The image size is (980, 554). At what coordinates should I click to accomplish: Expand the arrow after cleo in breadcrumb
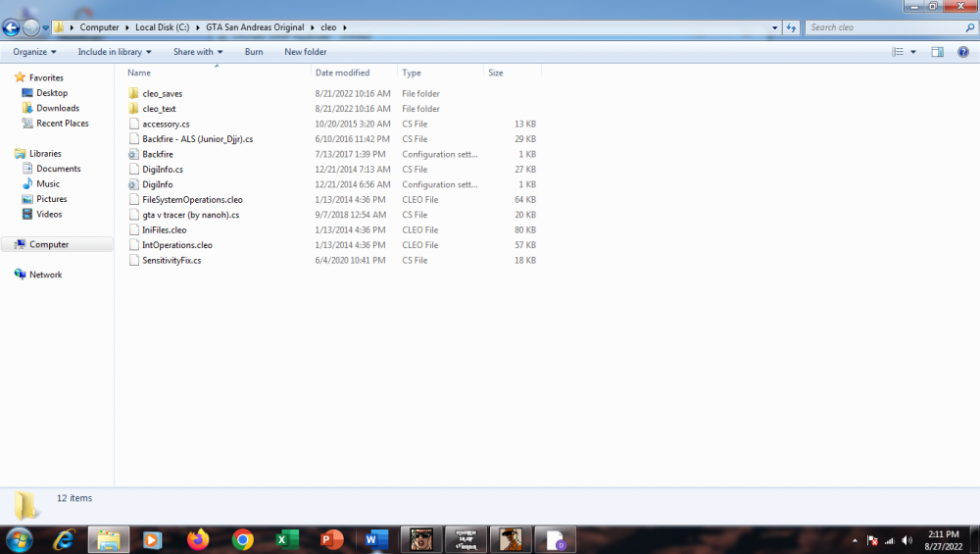coord(344,27)
